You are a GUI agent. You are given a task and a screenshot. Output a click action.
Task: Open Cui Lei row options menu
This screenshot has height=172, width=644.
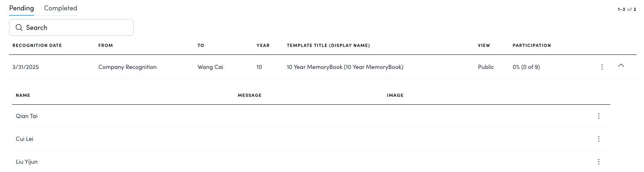point(599,139)
